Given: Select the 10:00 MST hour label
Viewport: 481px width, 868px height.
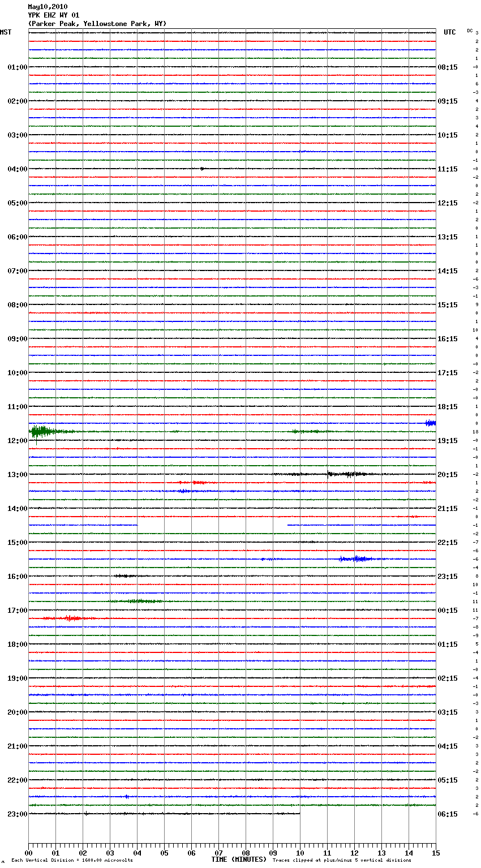Looking at the screenshot, I should (18, 373).
